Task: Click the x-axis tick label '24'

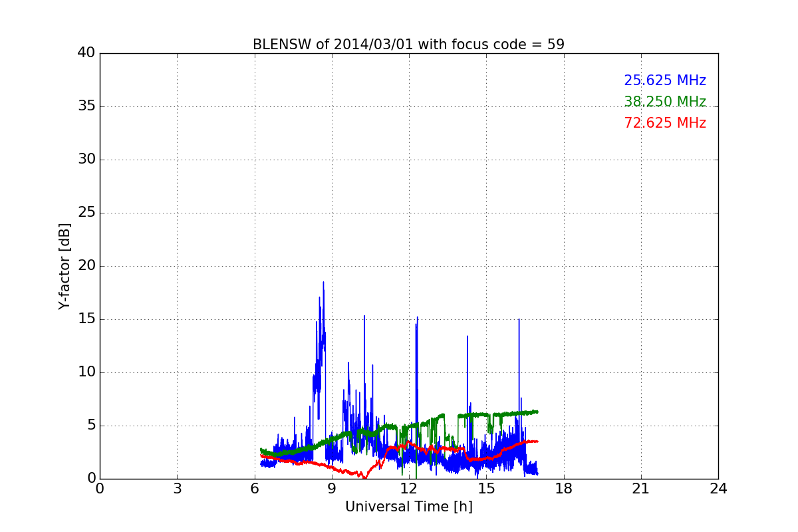Action: pos(718,488)
